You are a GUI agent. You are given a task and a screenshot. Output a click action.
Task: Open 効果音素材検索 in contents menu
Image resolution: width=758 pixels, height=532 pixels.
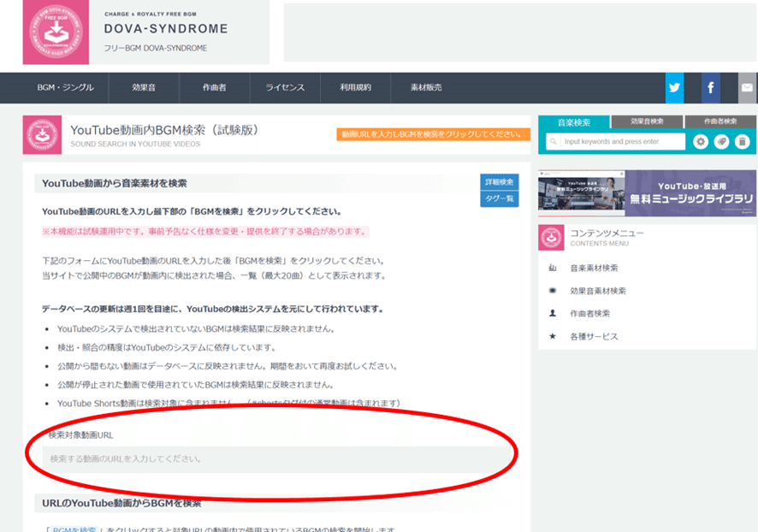coord(598,291)
